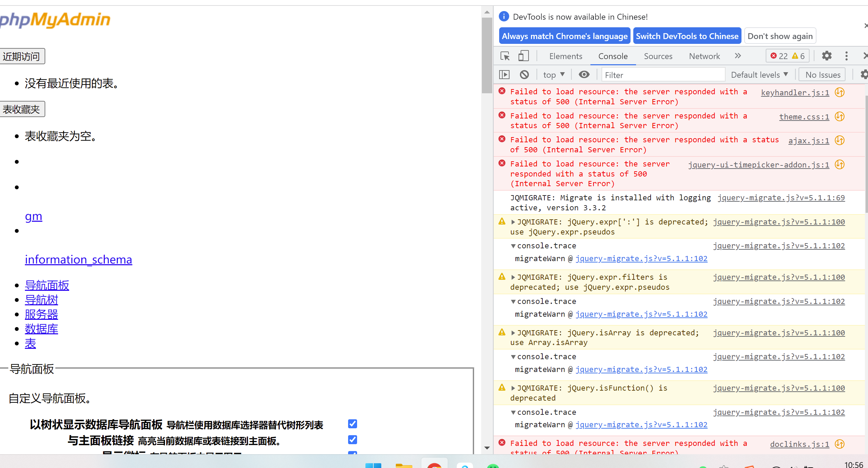Create live expression with the eye icon
Viewport: 868px width, 468px height.
584,75
